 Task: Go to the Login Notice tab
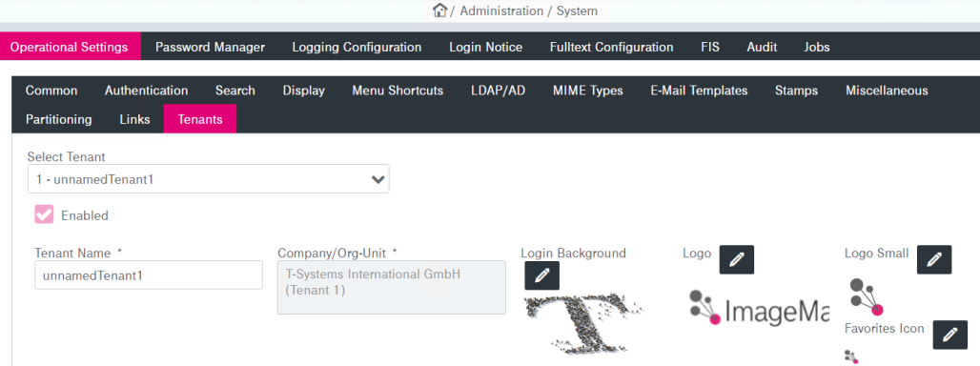click(485, 47)
